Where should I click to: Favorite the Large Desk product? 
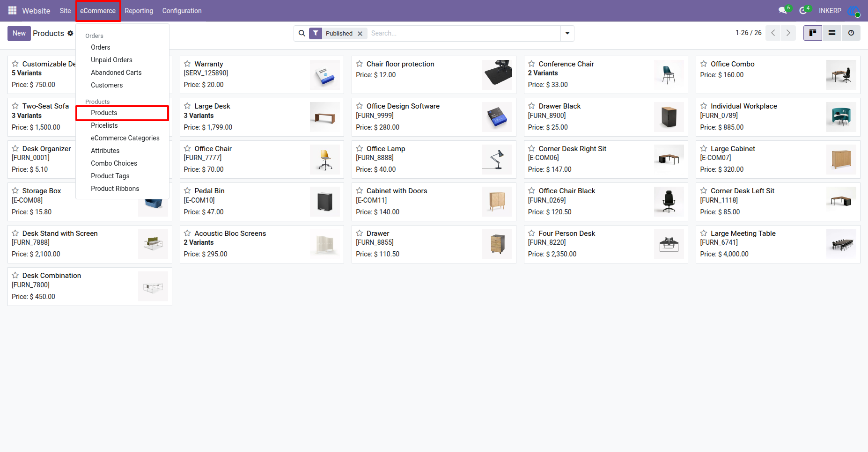click(x=187, y=106)
